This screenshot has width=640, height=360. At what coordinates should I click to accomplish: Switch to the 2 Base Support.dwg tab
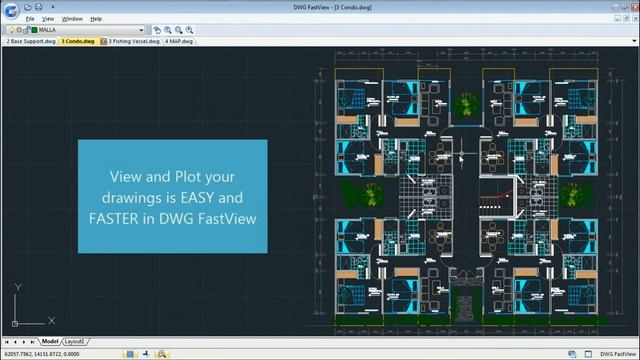click(x=31, y=41)
